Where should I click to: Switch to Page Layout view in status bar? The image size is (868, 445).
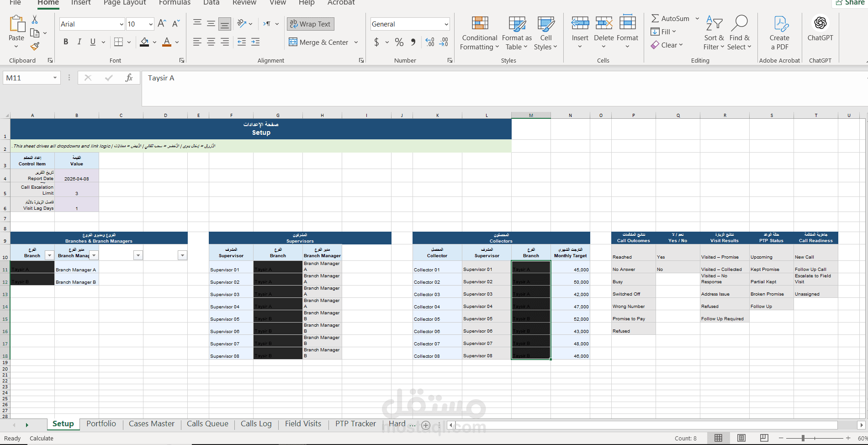tap(741, 438)
